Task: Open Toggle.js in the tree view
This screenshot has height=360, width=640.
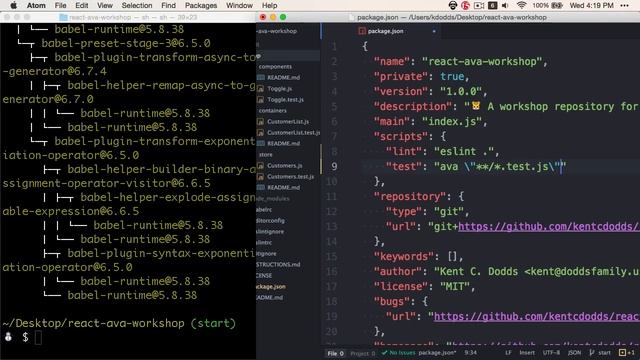Action: (280, 89)
